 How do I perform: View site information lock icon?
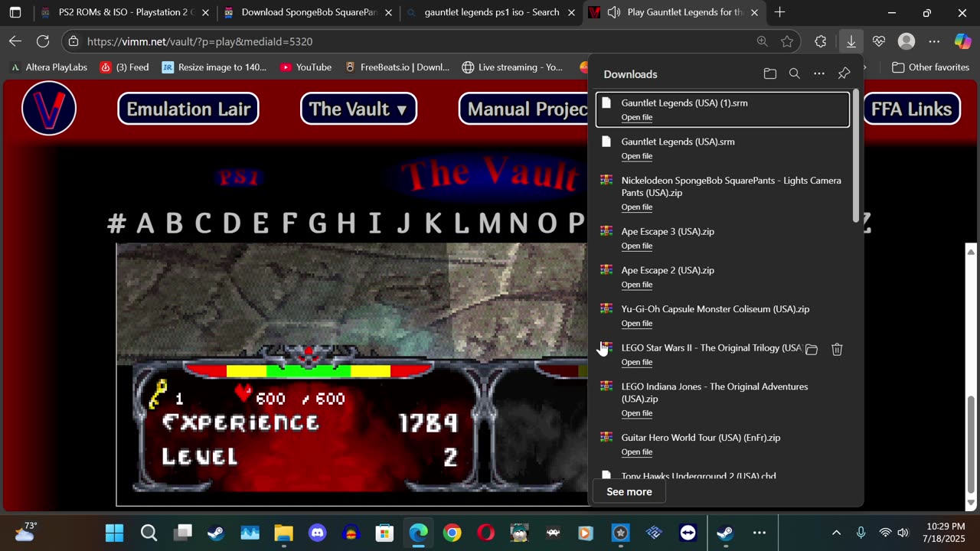(73, 41)
